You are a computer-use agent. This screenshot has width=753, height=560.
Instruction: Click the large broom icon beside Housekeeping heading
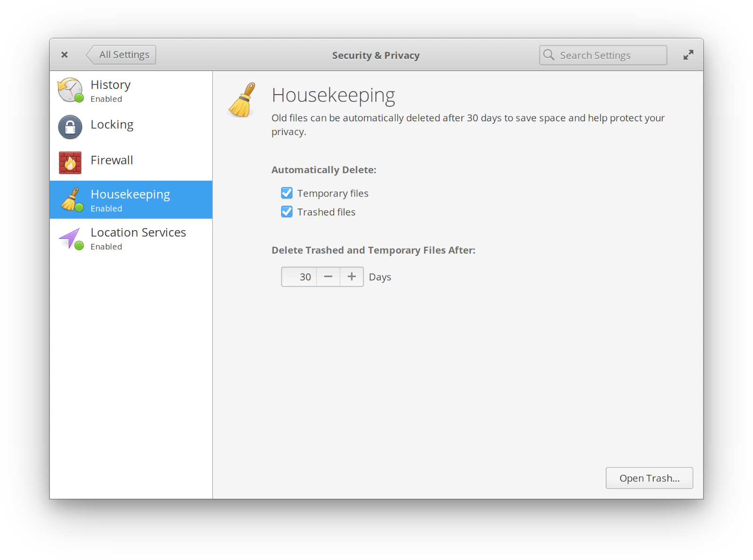click(x=242, y=100)
